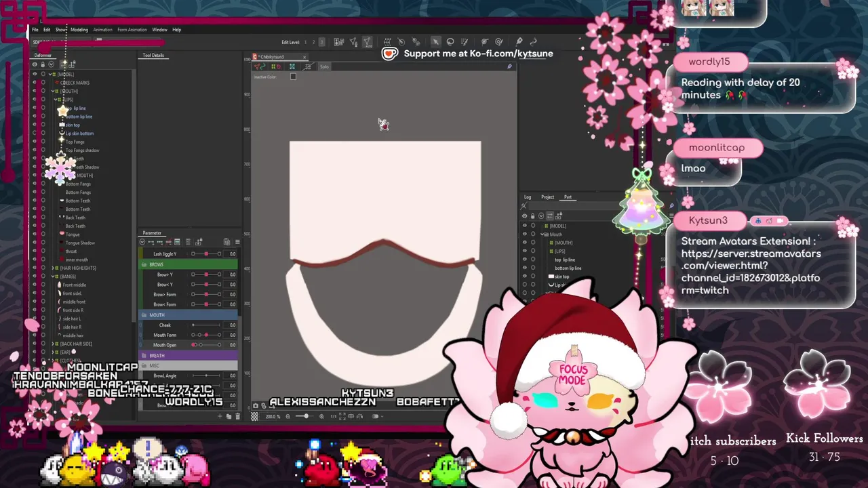Viewport: 868px width, 488px height.
Task: Click the create warp deformer icon
Action: [x=387, y=42]
